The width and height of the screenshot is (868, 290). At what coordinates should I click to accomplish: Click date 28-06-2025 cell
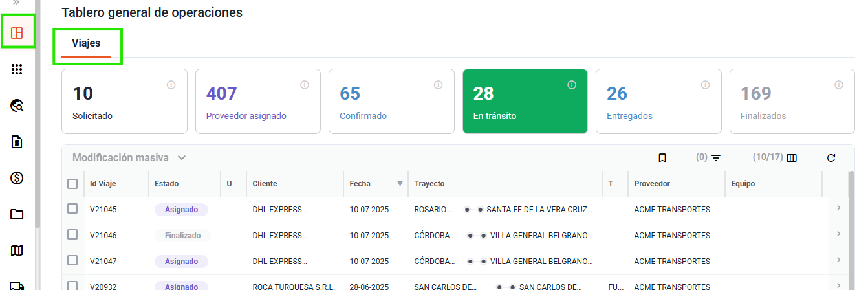[x=369, y=286]
